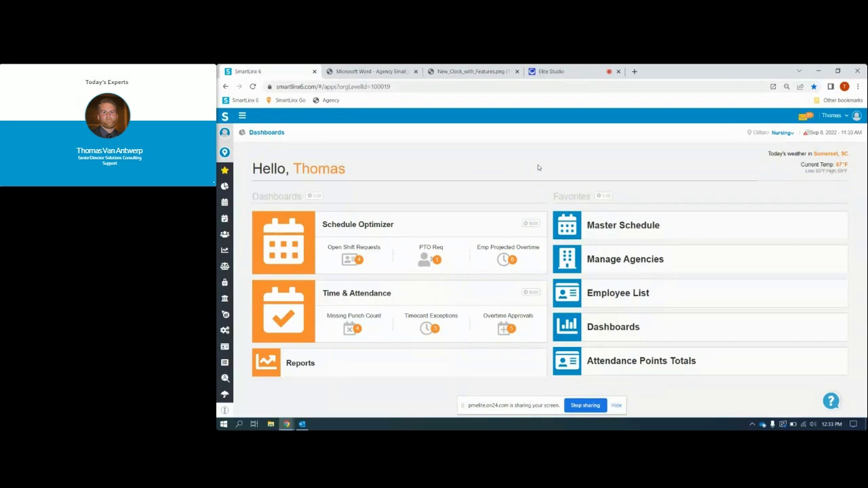Click the Open Shift Requests badge icon

354,260
